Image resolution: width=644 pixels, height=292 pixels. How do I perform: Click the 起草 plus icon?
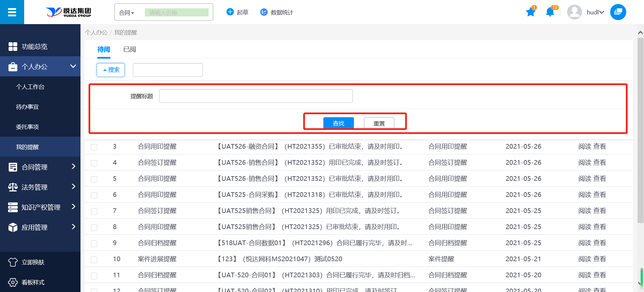230,12
